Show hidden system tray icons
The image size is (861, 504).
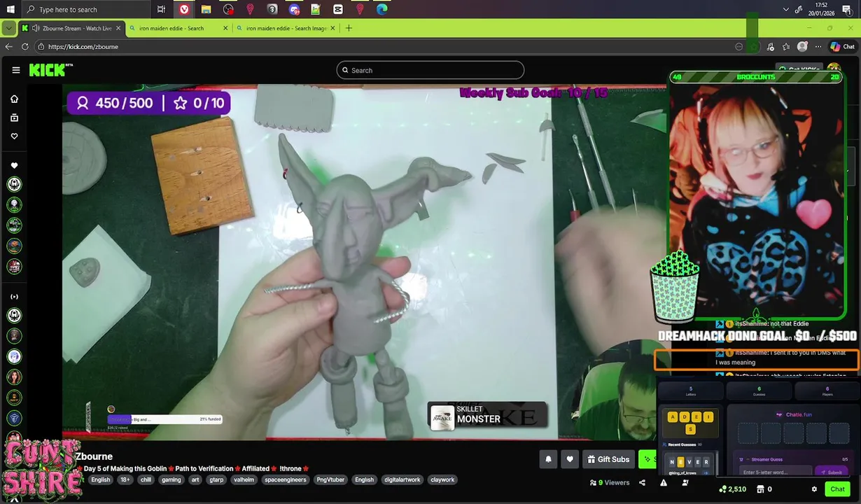(785, 9)
